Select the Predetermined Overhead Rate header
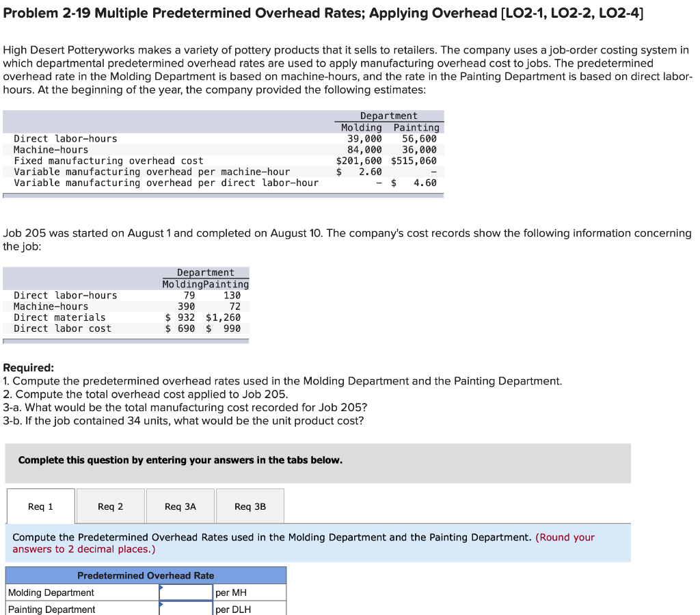This screenshot has width=700, height=615. click(146, 575)
